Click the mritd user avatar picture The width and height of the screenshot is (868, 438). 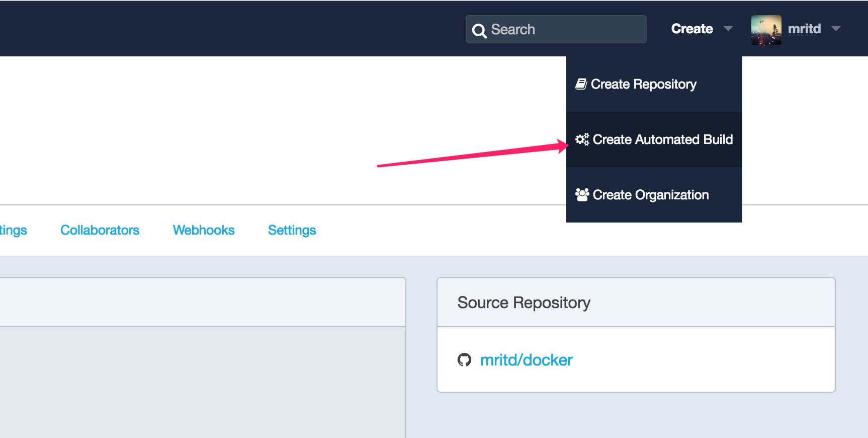(x=766, y=30)
